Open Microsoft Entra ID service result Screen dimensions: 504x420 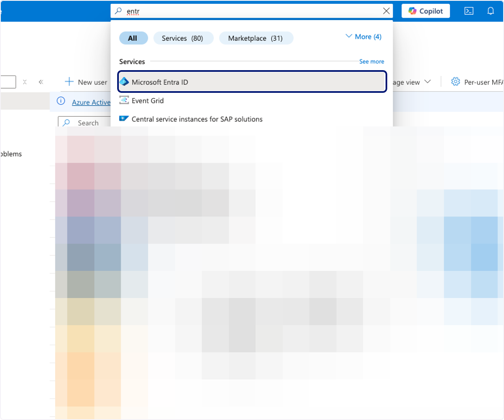tap(252, 82)
